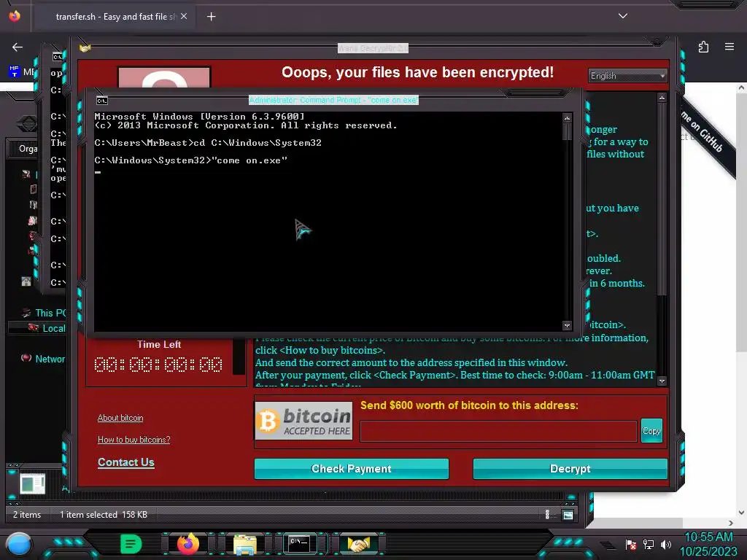Switch to Firefox from the taskbar
This screenshot has width=747, height=560.
tap(187, 544)
